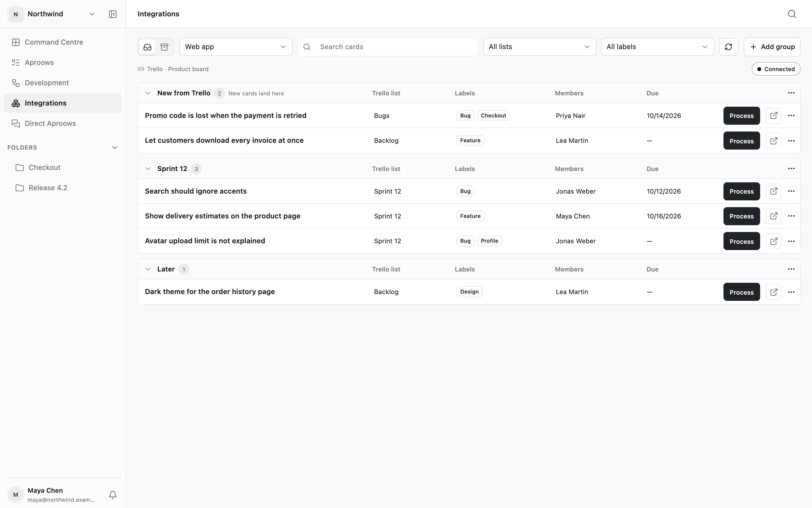Process the delivery estimates card

click(742, 216)
